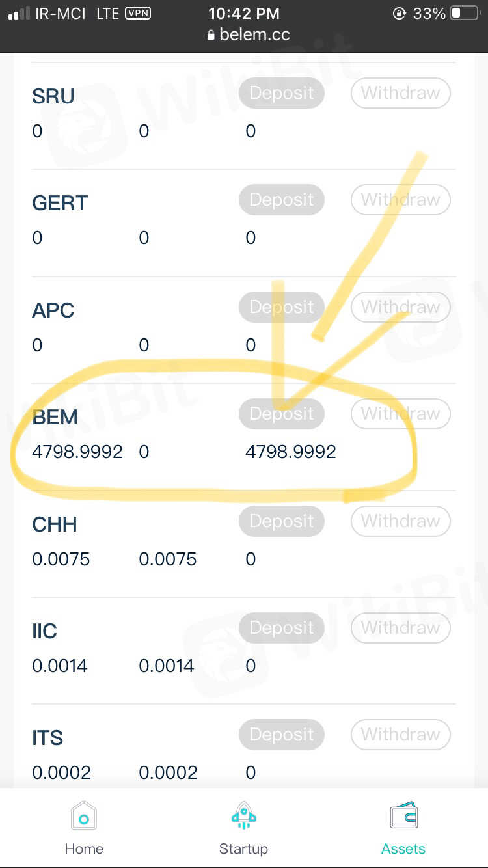Switch to the Assets tab label
Screen dimensions: 488x868
click(x=403, y=848)
